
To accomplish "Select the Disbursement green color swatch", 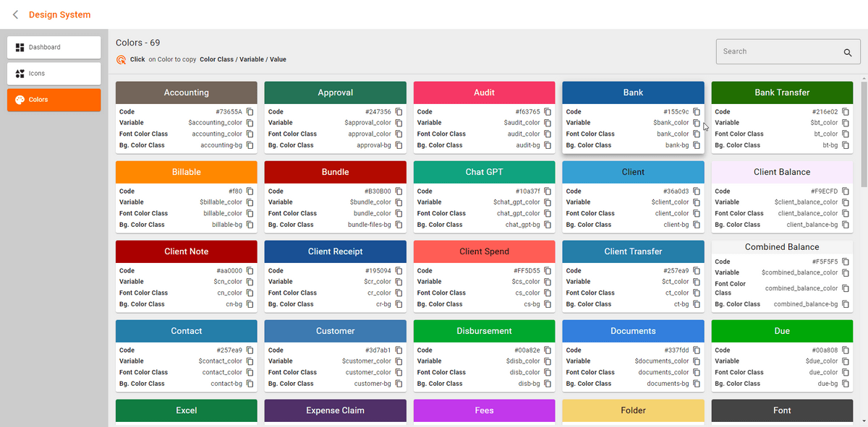I will (x=484, y=331).
